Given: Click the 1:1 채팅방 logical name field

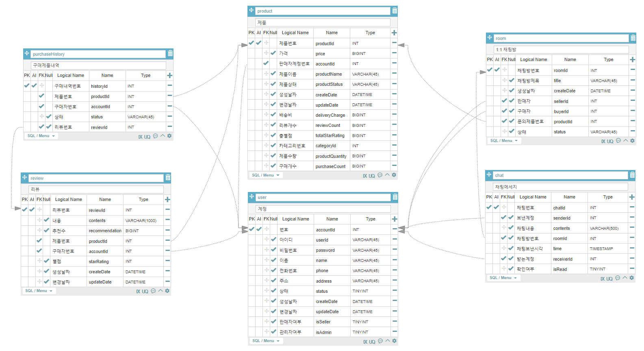Looking at the screenshot, I should (x=561, y=50).
